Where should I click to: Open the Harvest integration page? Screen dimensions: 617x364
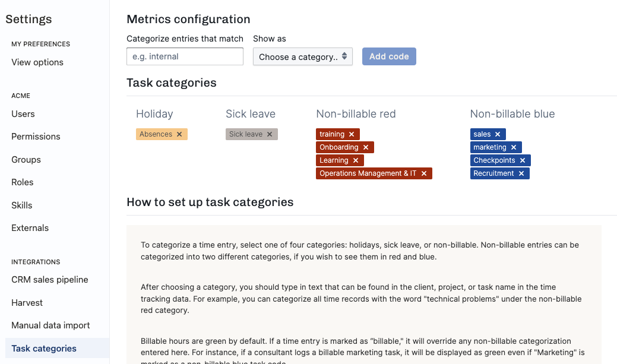click(27, 303)
